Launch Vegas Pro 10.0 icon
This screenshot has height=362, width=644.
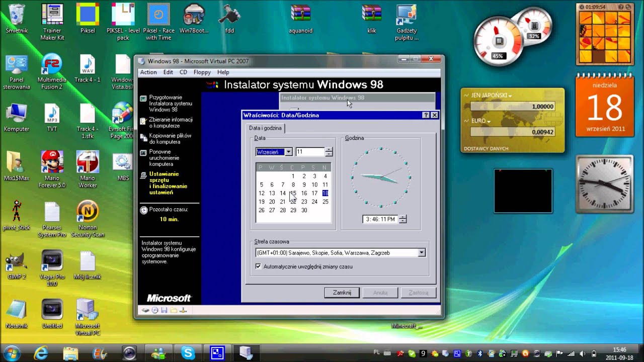(52, 268)
